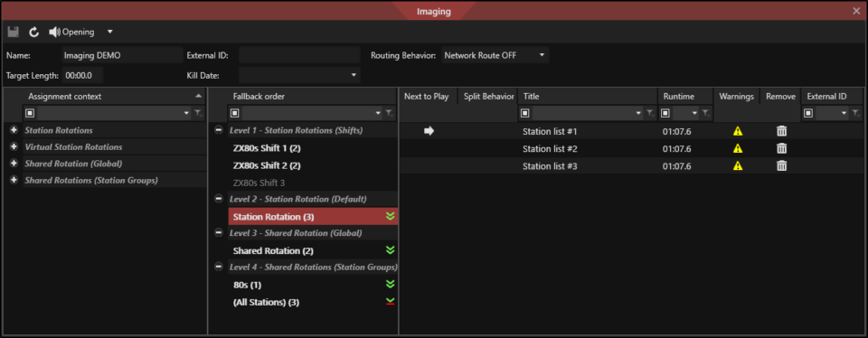Click the External ID input field
The image size is (868, 338).
pyautogui.click(x=299, y=55)
